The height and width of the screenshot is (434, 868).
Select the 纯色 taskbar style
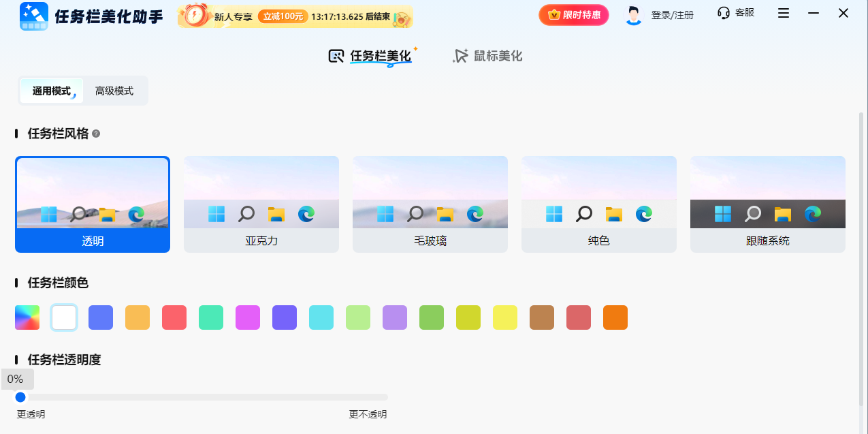598,204
